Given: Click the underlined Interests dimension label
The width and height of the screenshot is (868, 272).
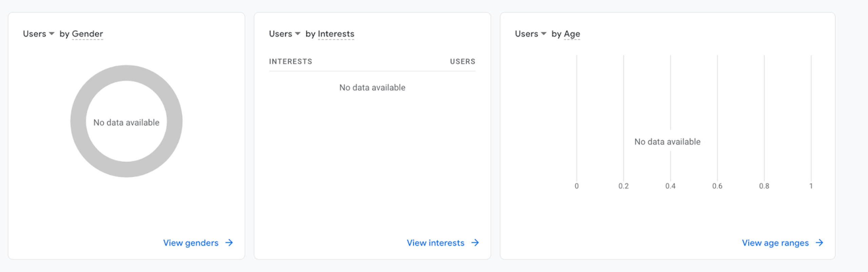Looking at the screenshot, I should pos(336,34).
